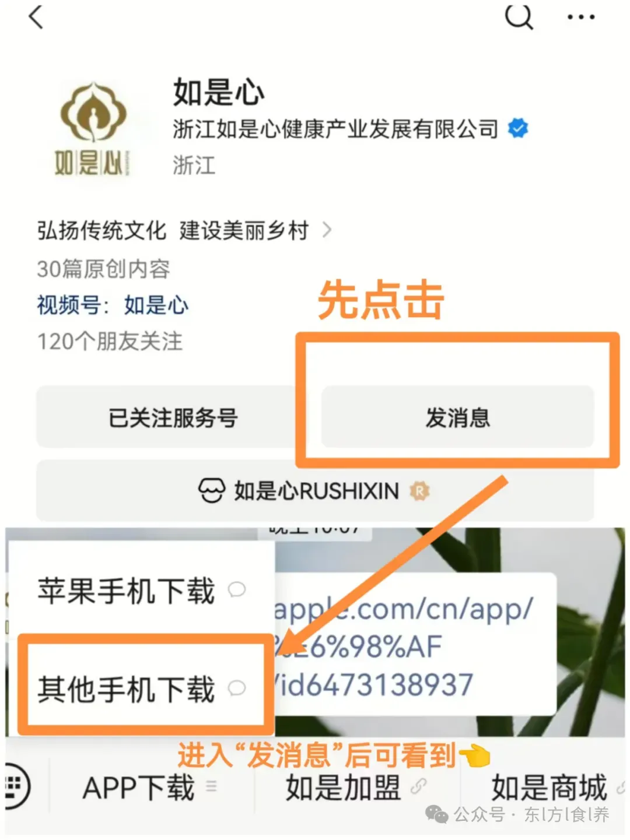Screen dimensions: 630x840
Task: Tap the 发消息 button
Action: (x=457, y=417)
